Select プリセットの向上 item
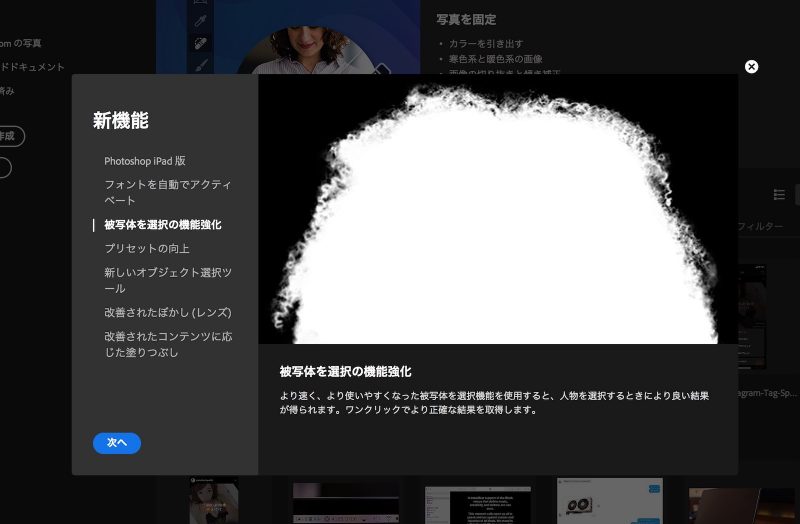This screenshot has width=800, height=524. click(x=147, y=248)
